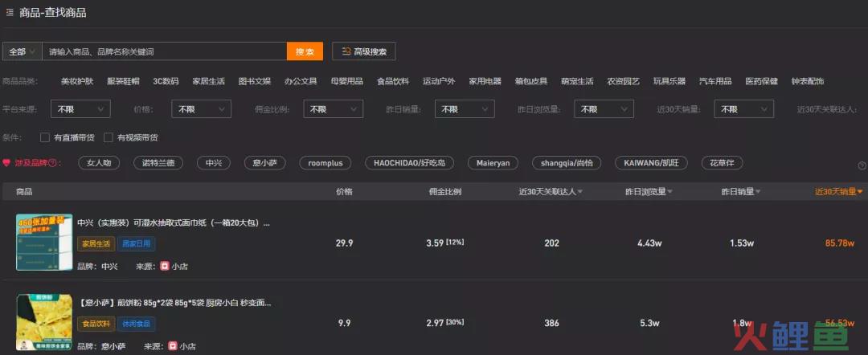868x355 pixels.
Task: Open the 【意小萨】煎饼粉 product title
Action: click(174, 303)
